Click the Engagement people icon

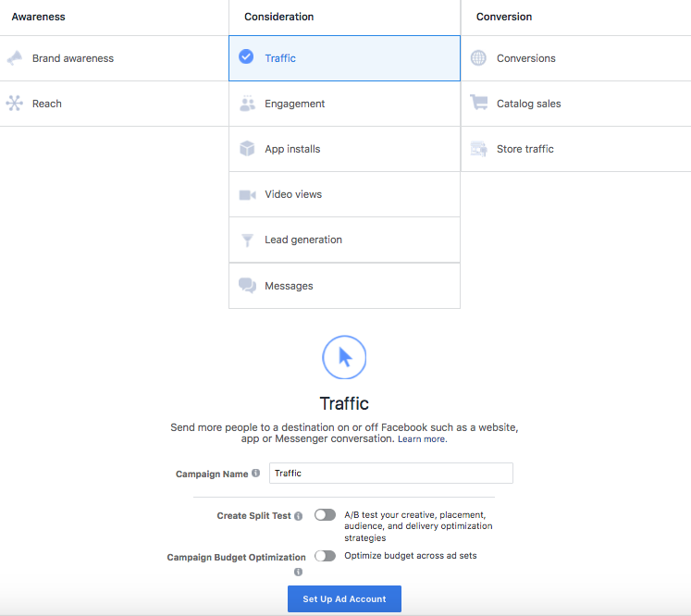(x=247, y=104)
